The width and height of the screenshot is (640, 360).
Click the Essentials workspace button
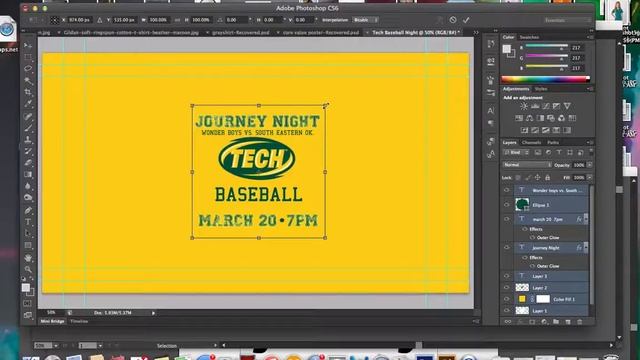[567, 20]
